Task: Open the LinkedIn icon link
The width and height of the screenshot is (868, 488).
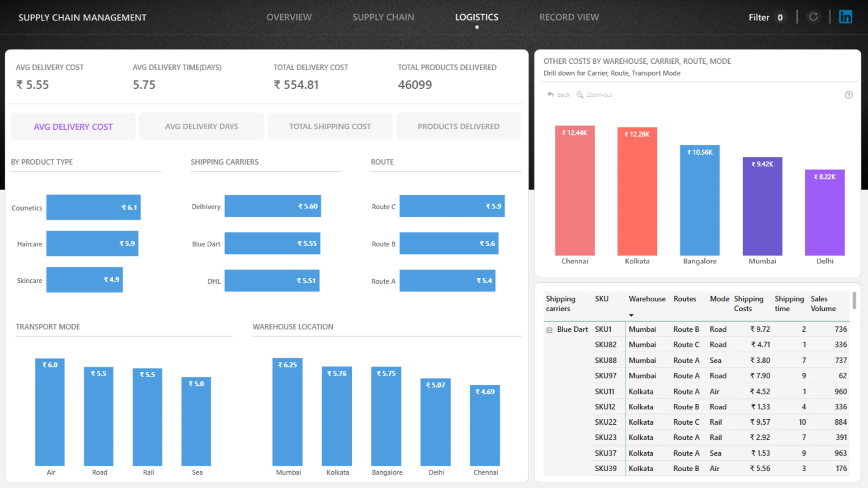Action: (845, 17)
